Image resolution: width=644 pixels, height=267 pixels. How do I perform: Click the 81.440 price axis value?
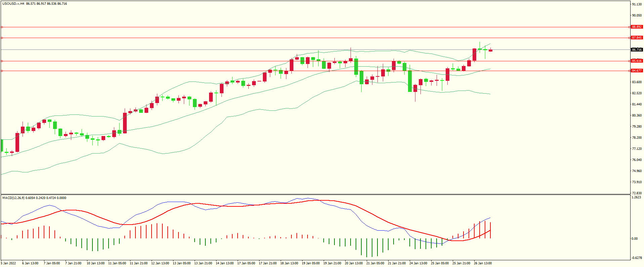pyautogui.click(x=637, y=104)
